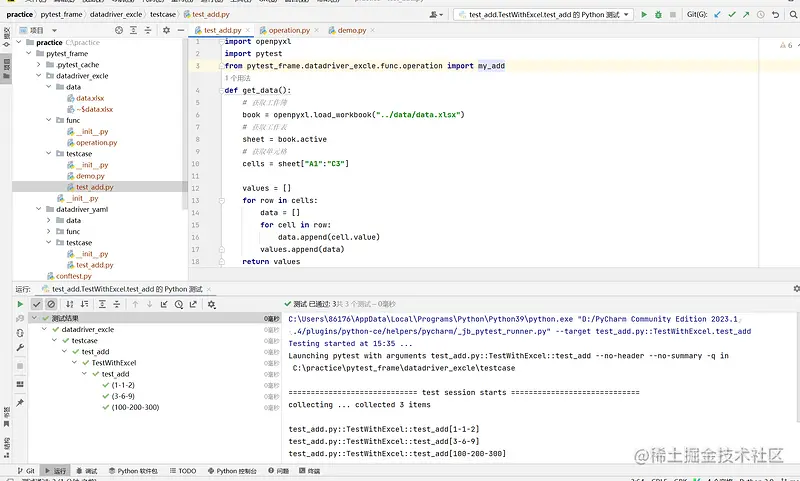Viewport: 800px width, 481px height.
Task: Collapse the datadriver_excle folder in project tree
Action: point(39,76)
